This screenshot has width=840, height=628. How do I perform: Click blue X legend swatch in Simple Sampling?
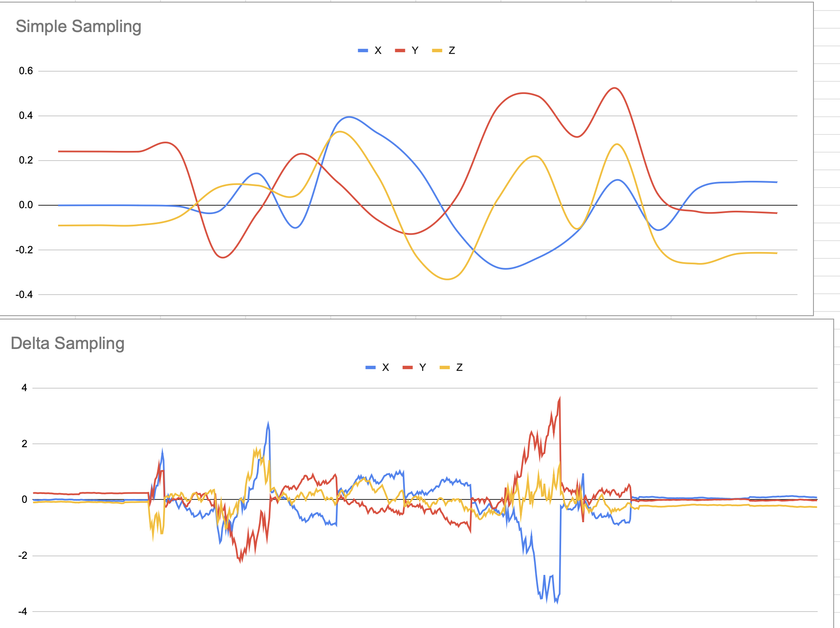tap(363, 51)
